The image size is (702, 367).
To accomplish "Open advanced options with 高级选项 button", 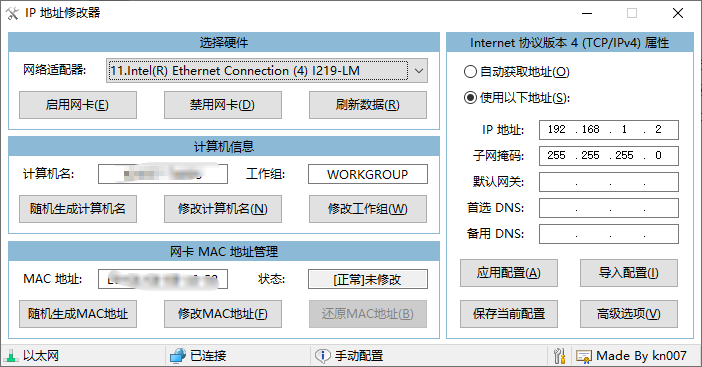I will (629, 314).
